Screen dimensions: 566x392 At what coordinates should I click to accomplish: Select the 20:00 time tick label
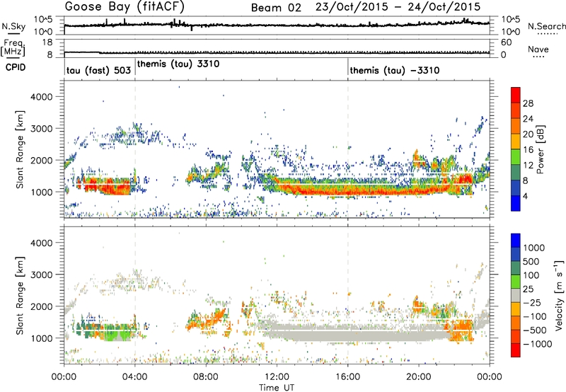click(x=418, y=377)
